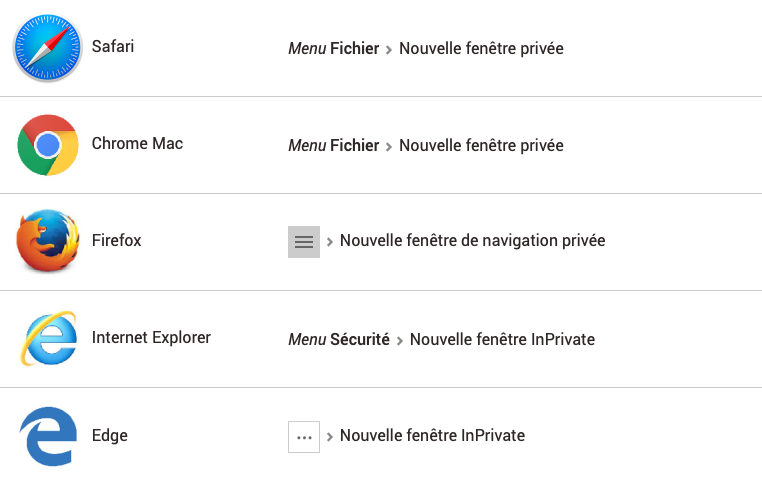
Task: Select Menu Fichier in the Safari row
Action: (x=333, y=48)
